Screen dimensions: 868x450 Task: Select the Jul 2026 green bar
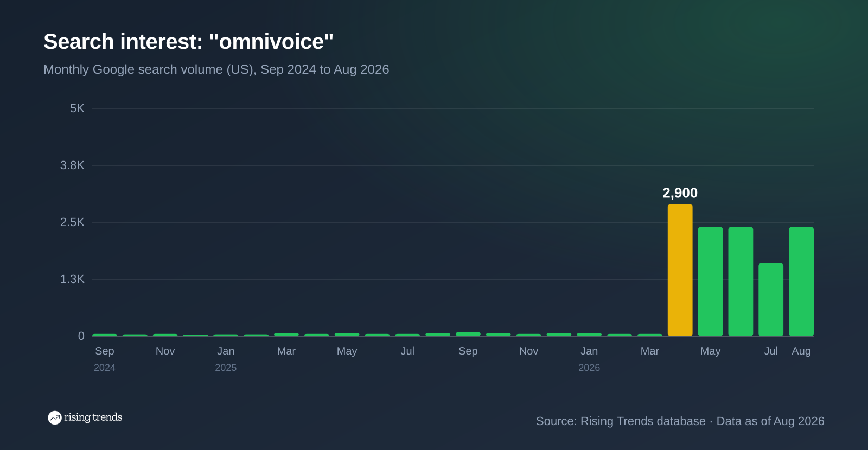(x=771, y=300)
